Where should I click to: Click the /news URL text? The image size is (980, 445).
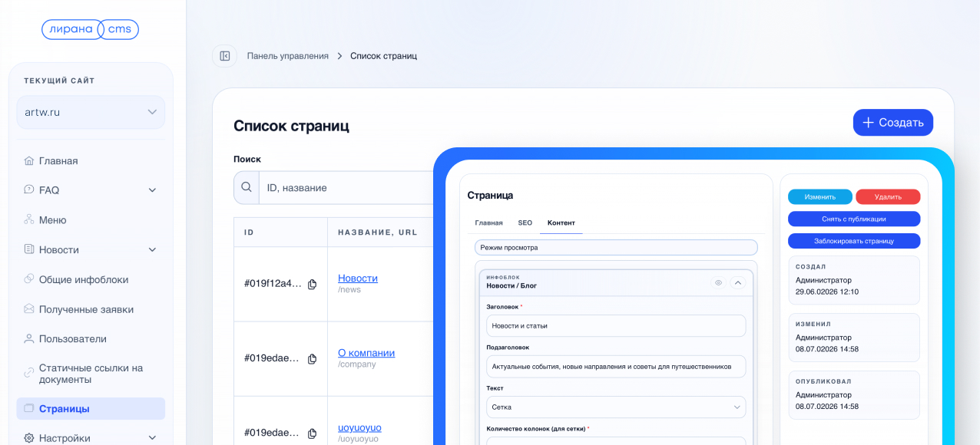349,290
